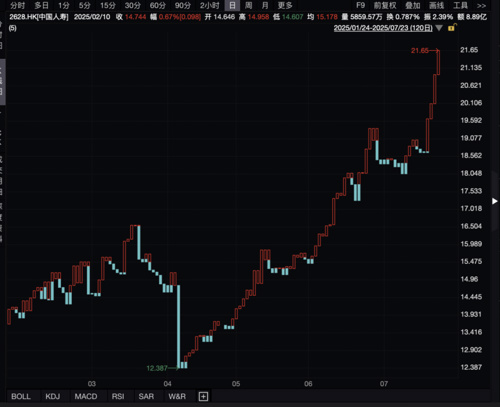Select the 日 daily timeframe
The height and width of the screenshot is (407, 500).
pos(232,5)
